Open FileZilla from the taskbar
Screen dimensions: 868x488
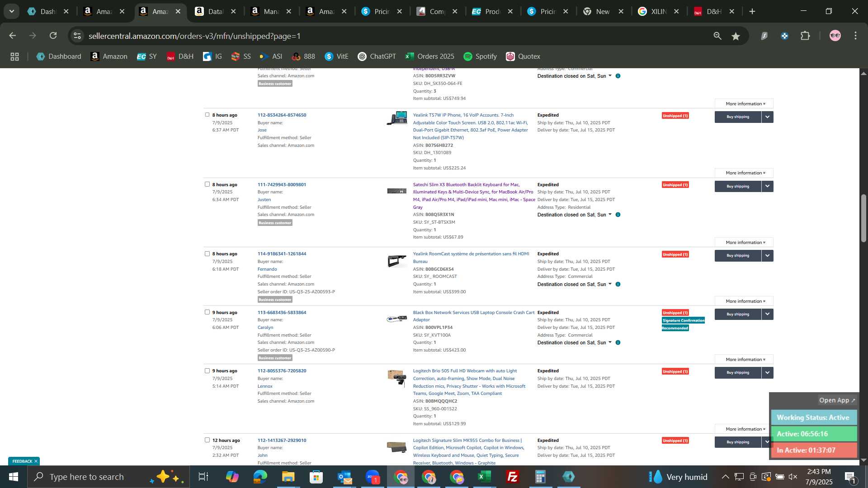[512, 477]
